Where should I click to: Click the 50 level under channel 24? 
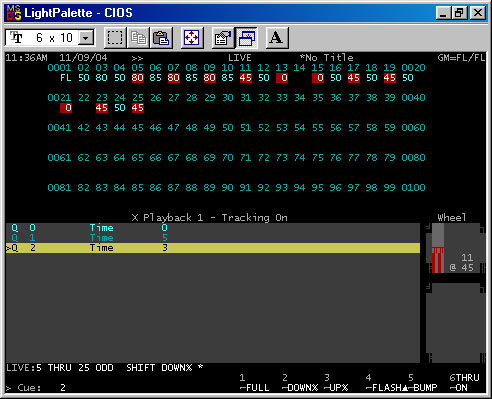coord(120,108)
